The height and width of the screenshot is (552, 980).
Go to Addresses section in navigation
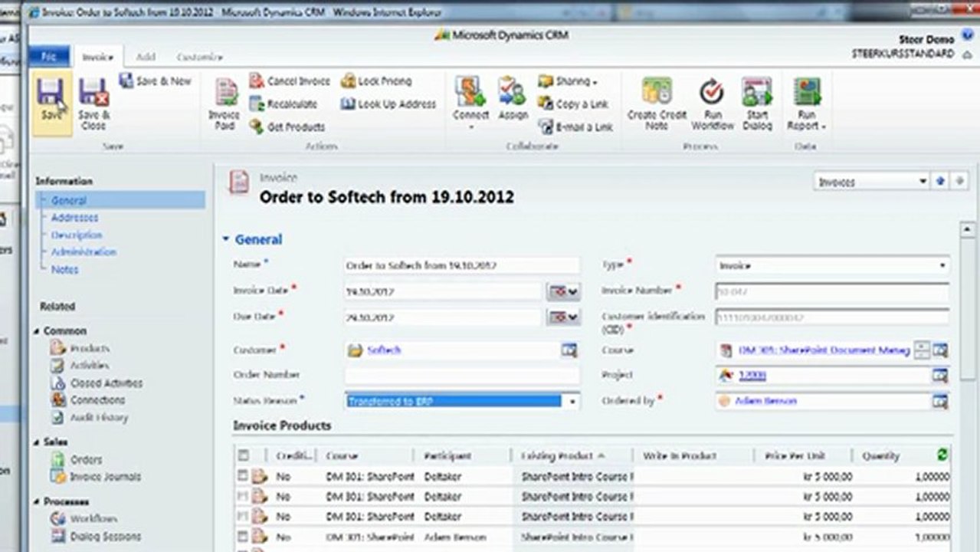coord(74,218)
